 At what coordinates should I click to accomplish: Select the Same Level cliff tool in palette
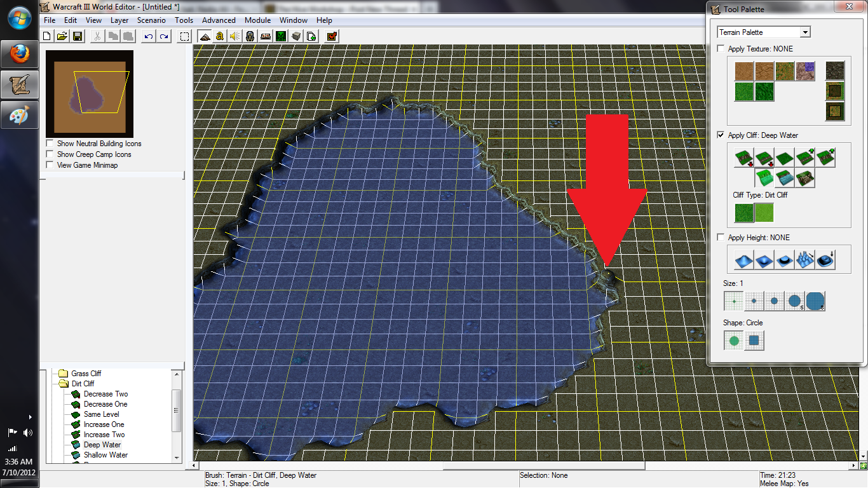point(784,158)
